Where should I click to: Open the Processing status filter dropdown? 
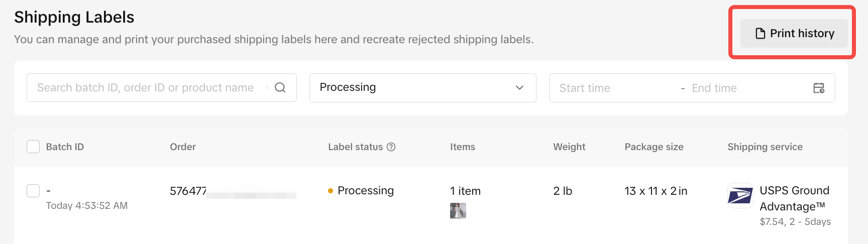[412, 88]
